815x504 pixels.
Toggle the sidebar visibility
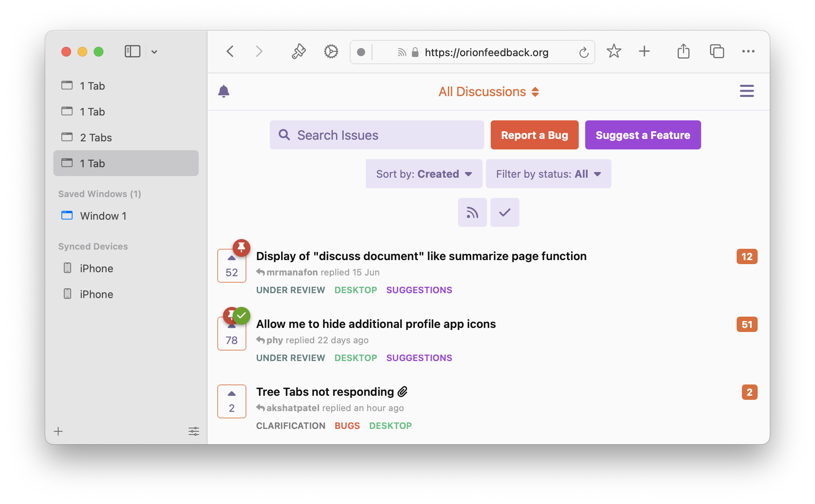pyautogui.click(x=132, y=51)
